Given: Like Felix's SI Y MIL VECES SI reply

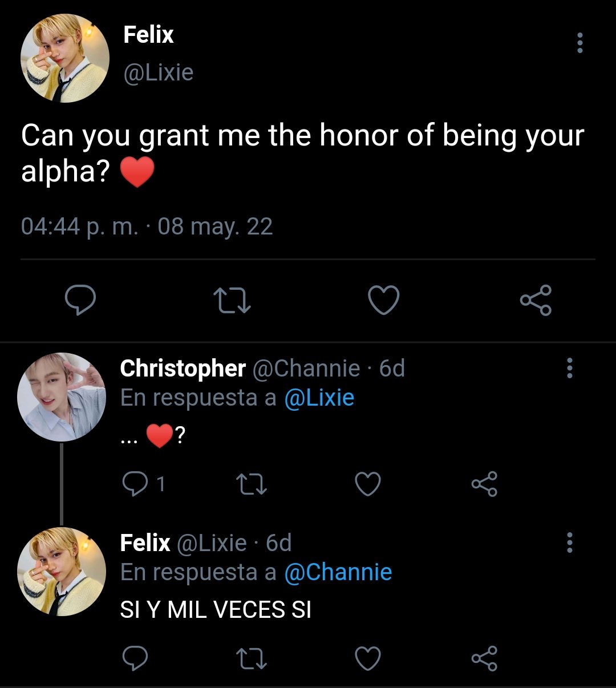Looking at the screenshot, I should (x=368, y=658).
